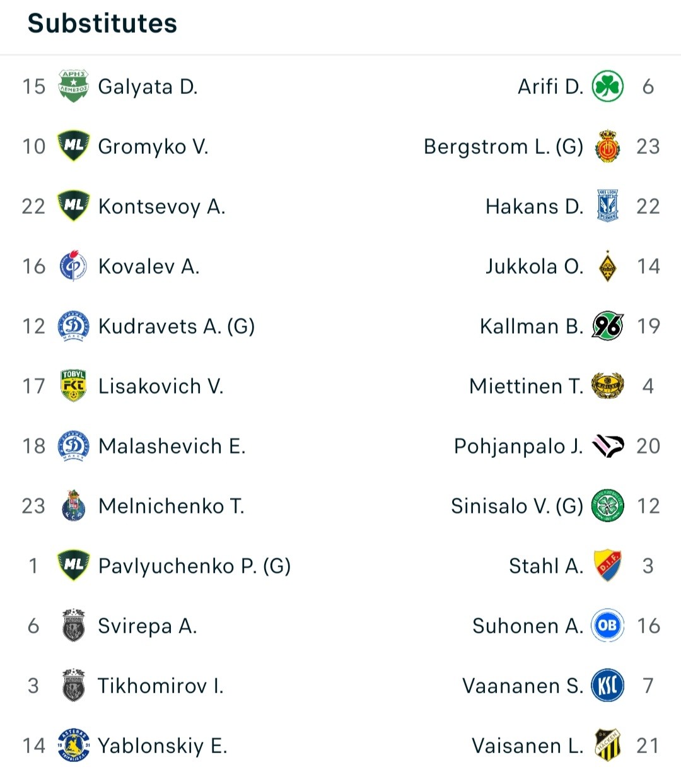This screenshot has height=784, width=681.
Task: Select substitute Pavlyuchenko P. (G)
Action: (194, 566)
